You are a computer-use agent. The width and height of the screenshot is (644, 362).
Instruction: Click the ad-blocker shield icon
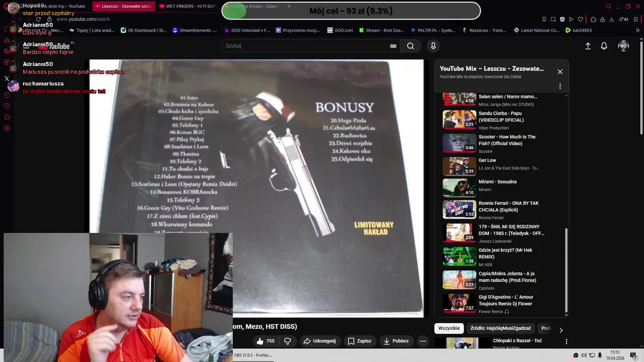pos(562,19)
